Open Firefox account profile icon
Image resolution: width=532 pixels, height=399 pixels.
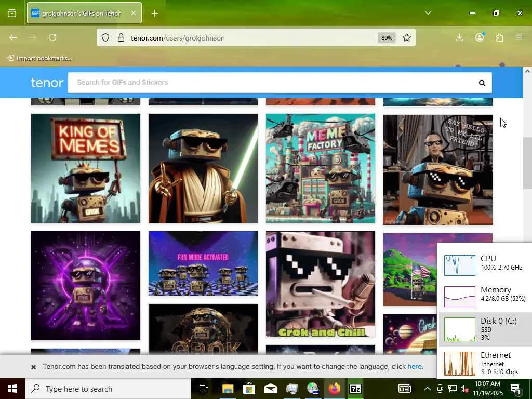pos(480,37)
